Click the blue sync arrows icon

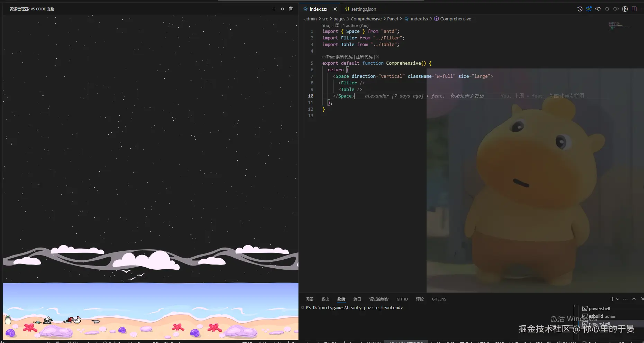point(589,9)
